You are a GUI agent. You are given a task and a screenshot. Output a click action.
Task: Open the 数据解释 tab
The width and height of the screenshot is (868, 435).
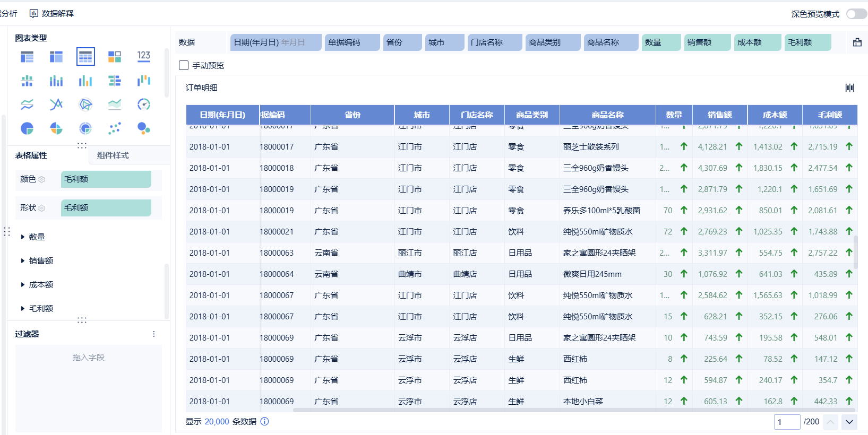coord(52,14)
